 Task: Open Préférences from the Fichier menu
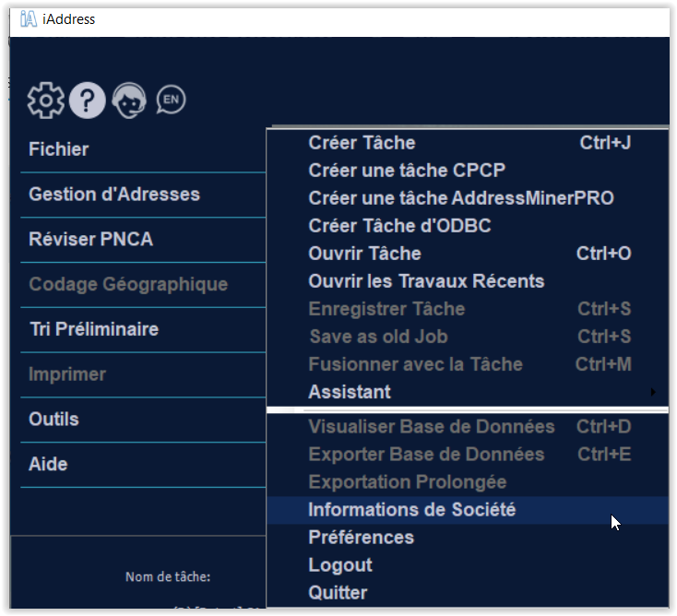point(361,538)
